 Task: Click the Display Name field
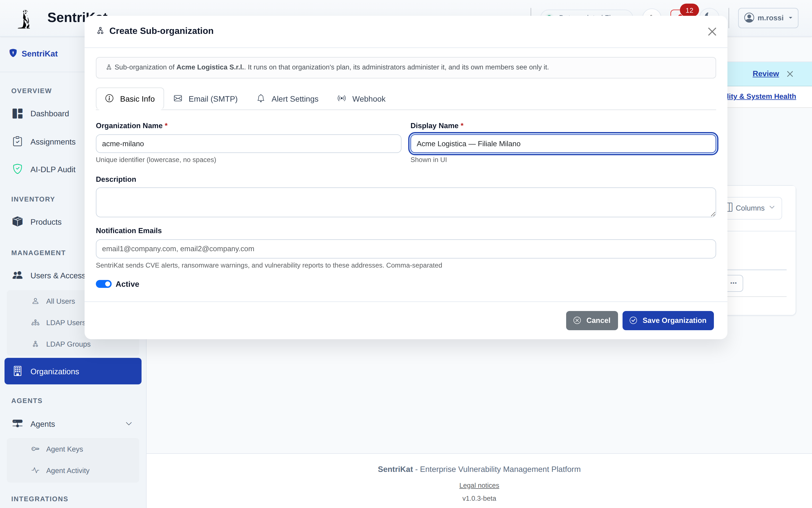(x=563, y=144)
